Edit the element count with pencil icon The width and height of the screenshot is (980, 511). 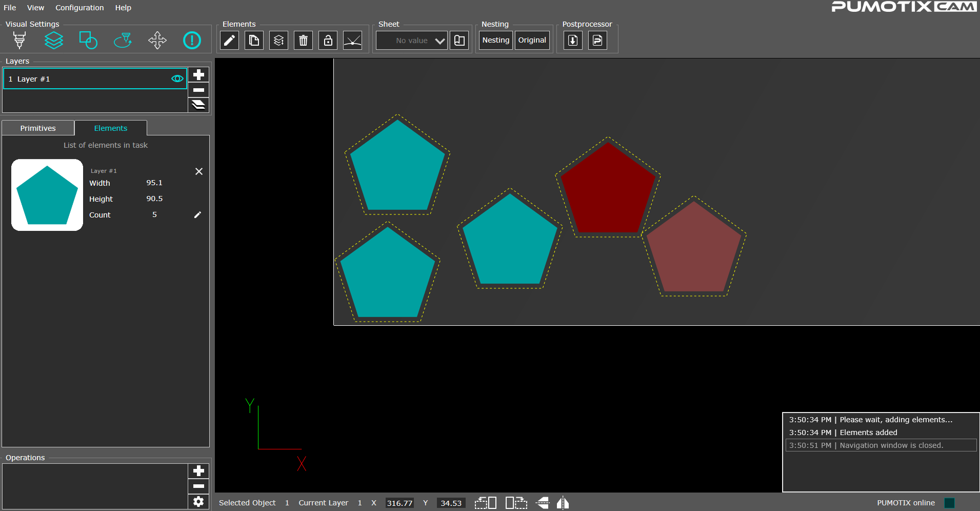(x=197, y=215)
